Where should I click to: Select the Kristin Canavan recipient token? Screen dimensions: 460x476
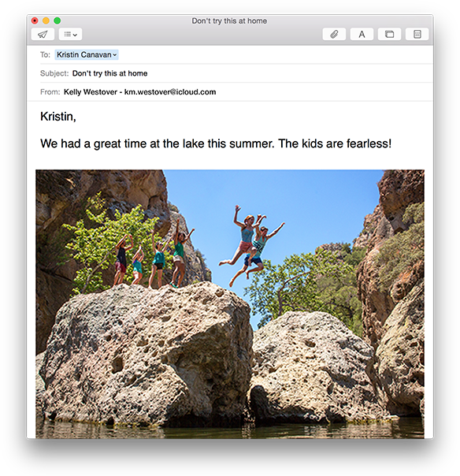[x=84, y=54]
